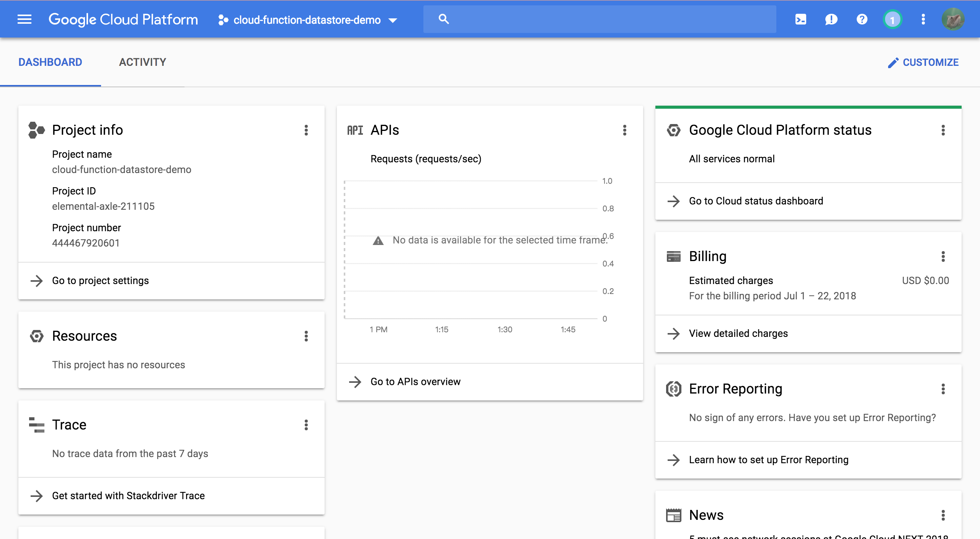Expand the cloud-function-datastore-demo project selector

(x=308, y=20)
